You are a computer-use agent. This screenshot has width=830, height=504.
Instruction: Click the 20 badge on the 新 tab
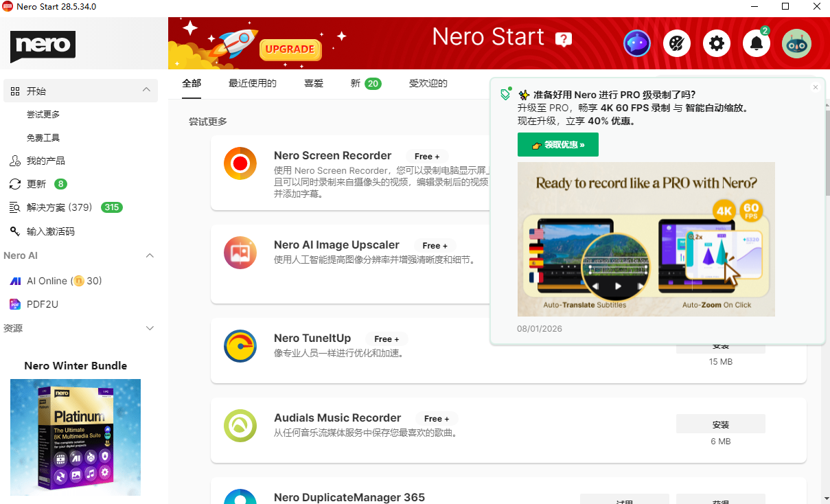(x=373, y=84)
